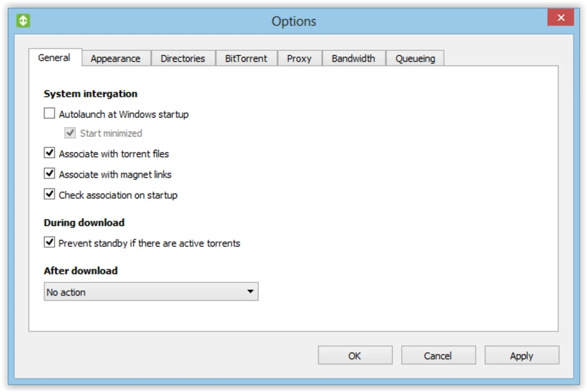This screenshot has width=587, height=392.
Task: Go to the Proxy tab
Action: click(299, 58)
